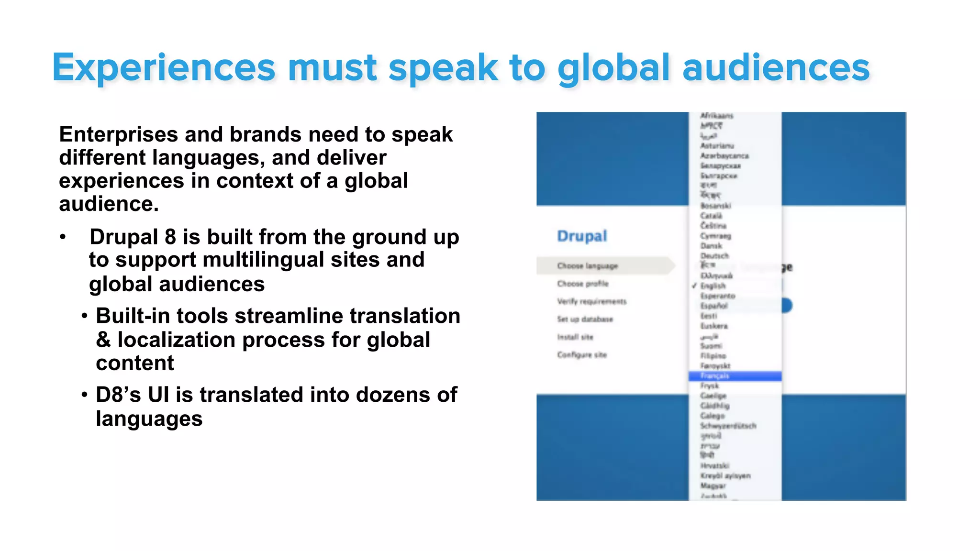
Task: Choose Dansk language option
Action: 711,246
